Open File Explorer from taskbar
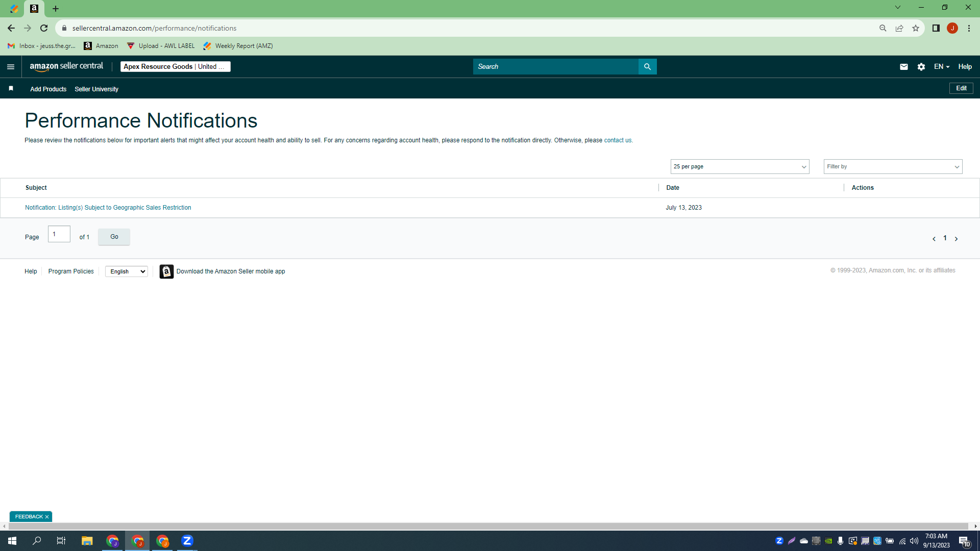Screen dimensions: 980x551 point(87,541)
